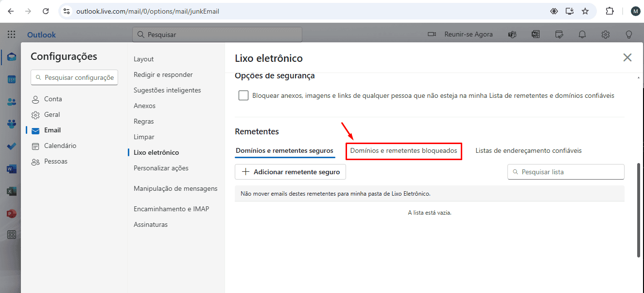Click the Outlook Pesquisar search box
644x293 pixels.
(x=217, y=35)
